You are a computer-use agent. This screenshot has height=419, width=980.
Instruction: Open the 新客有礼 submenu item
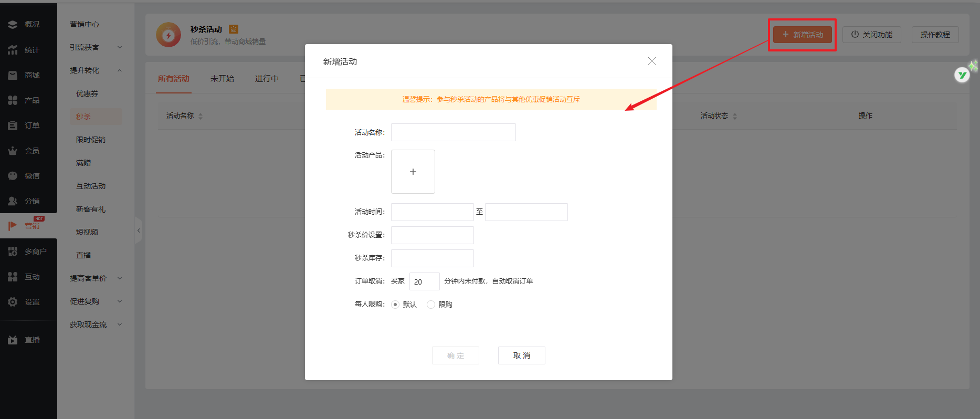[x=91, y=209]
